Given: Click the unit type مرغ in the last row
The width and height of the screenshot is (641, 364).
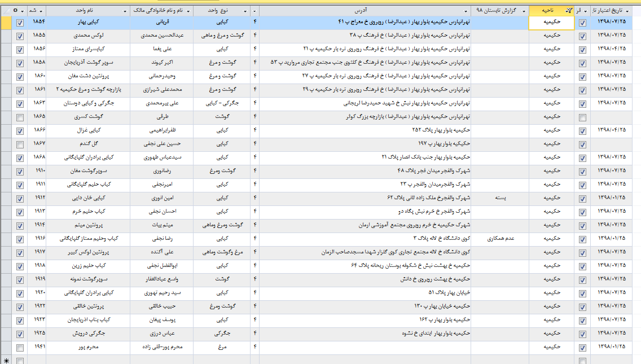Looking at the screenshot, I should point(222,347).
